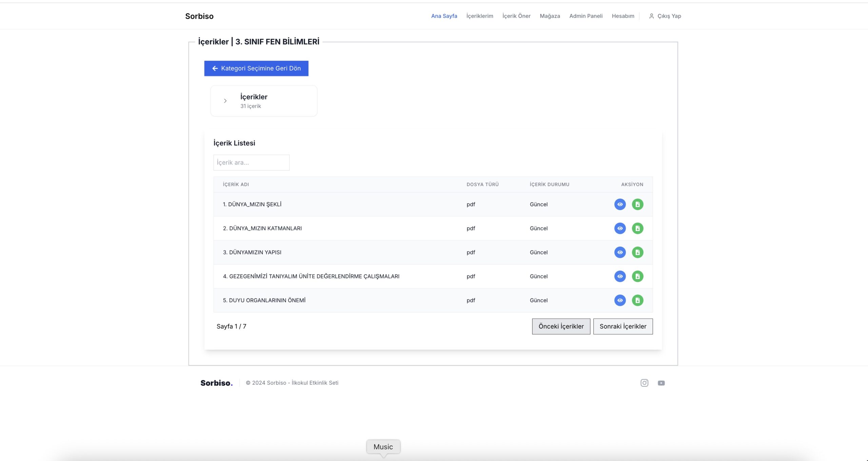Download 4. GEZEGENİMİZİ TANIYALIM green icon
868x461 pixels.
point(637,276)
